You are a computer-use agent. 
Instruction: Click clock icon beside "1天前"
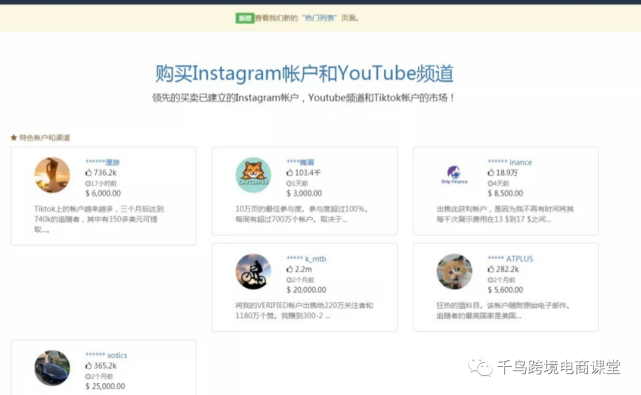coord(289,183)
